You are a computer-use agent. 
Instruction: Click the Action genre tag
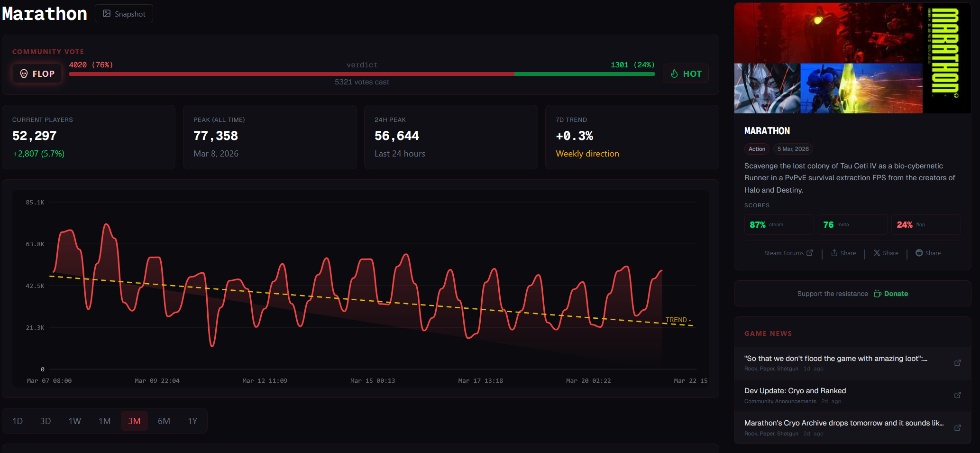pos(757,149)
